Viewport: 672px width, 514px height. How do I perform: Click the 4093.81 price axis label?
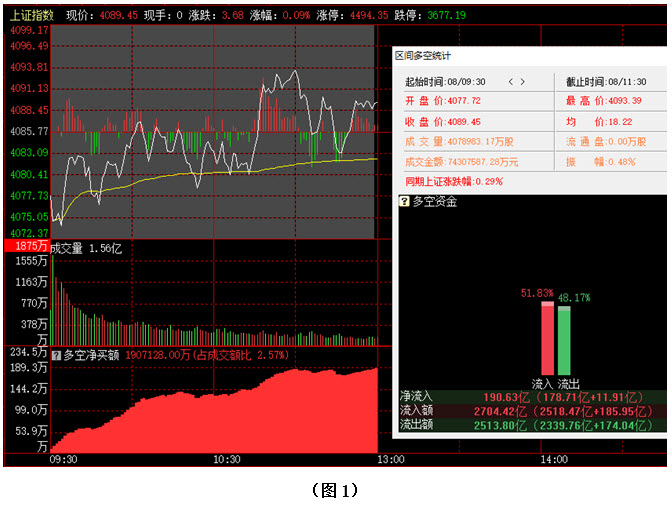tap(28, 67)
